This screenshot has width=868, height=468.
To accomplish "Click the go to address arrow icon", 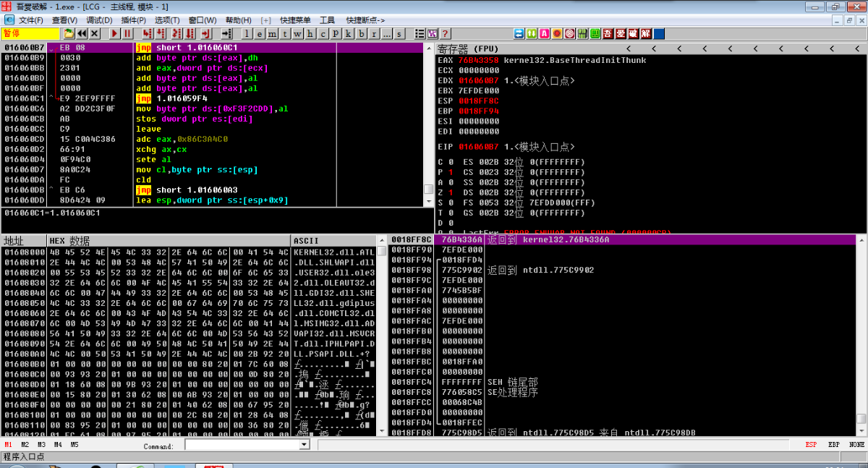I will click(226, 33).
